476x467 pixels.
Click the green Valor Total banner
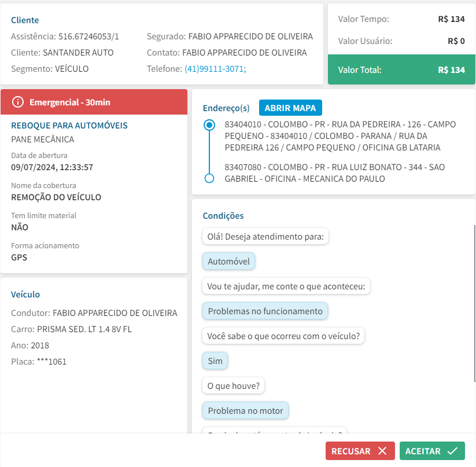(x=401, y=70)
